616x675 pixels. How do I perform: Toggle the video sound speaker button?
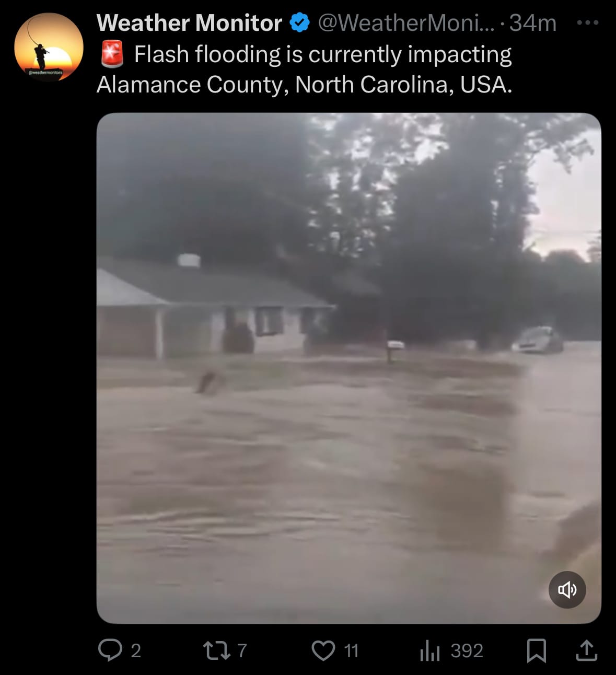[x=567, y=590]
